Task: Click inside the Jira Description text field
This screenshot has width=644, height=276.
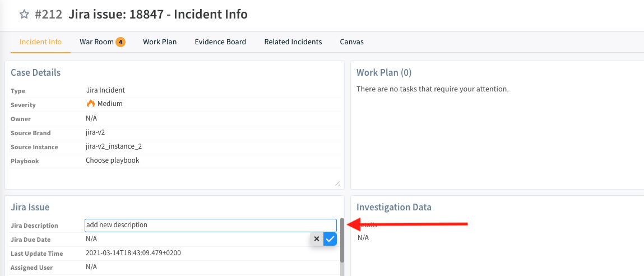Action: (210, 225)
